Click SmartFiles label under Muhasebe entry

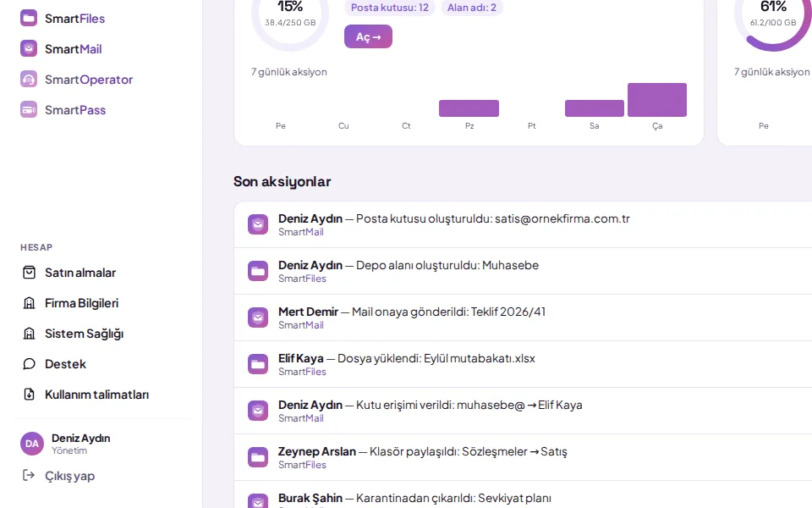pyautogui.click(x=303, y=279)
